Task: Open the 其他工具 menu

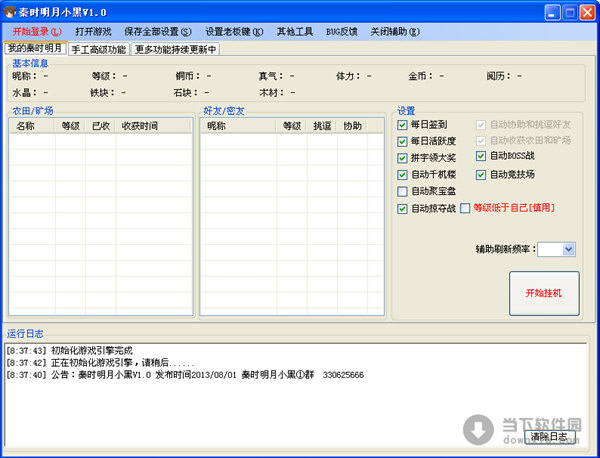Action: coord(294,32)
